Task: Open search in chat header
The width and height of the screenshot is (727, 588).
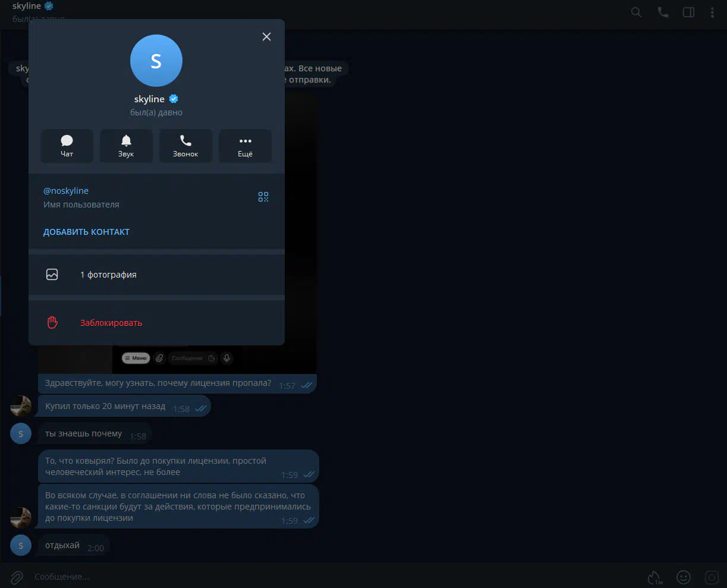Action: pos(636,12)
